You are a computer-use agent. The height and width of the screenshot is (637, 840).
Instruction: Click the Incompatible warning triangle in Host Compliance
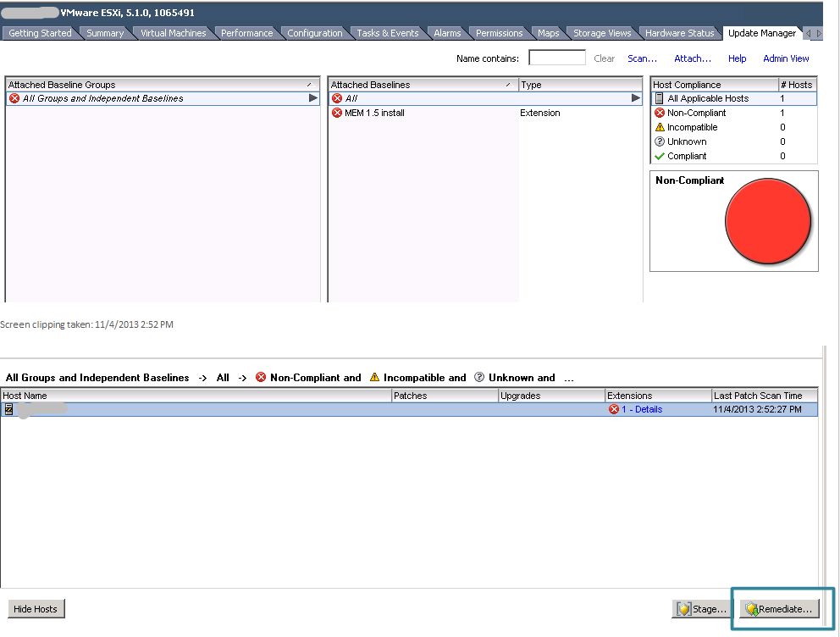coord(660,128)
